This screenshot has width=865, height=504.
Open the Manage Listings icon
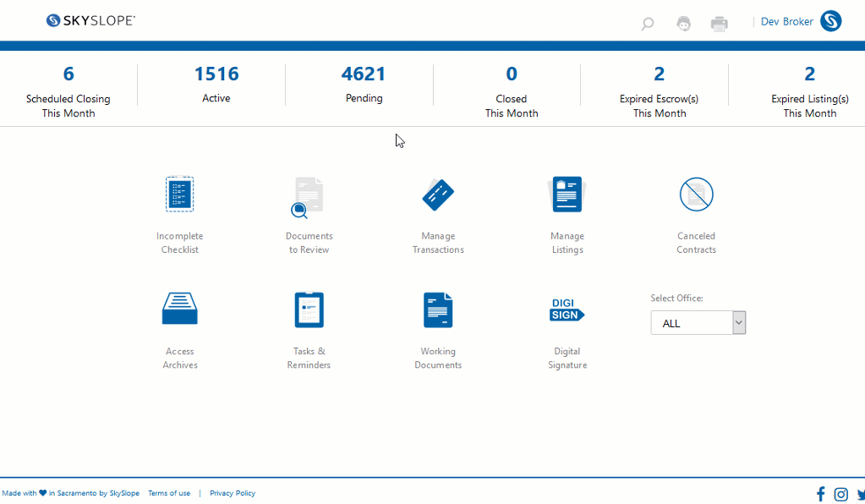coord(567,194)
